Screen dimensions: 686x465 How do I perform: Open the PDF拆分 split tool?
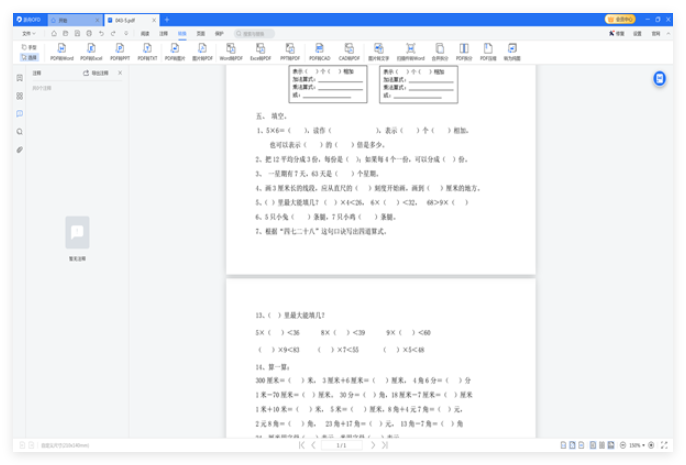click(464, 51)
